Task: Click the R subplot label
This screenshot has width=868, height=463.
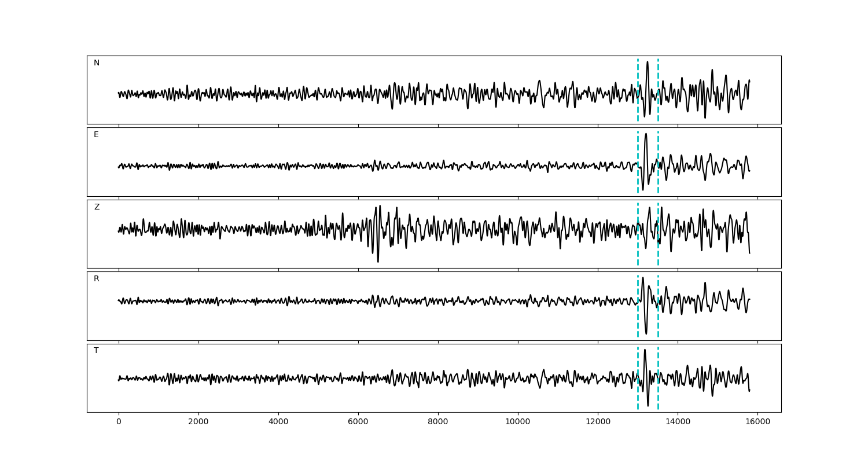Action: tap(97, 279)
